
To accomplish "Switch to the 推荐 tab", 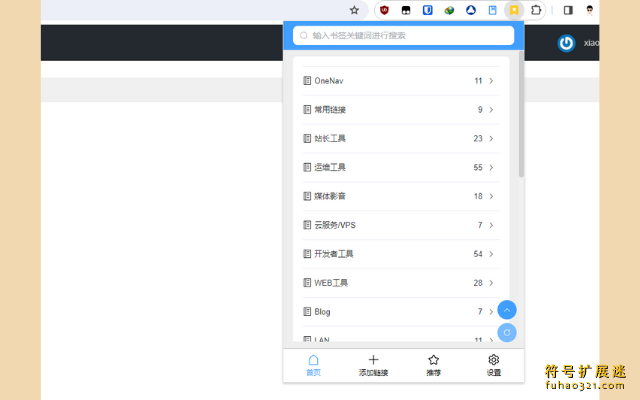I will 433,366.
